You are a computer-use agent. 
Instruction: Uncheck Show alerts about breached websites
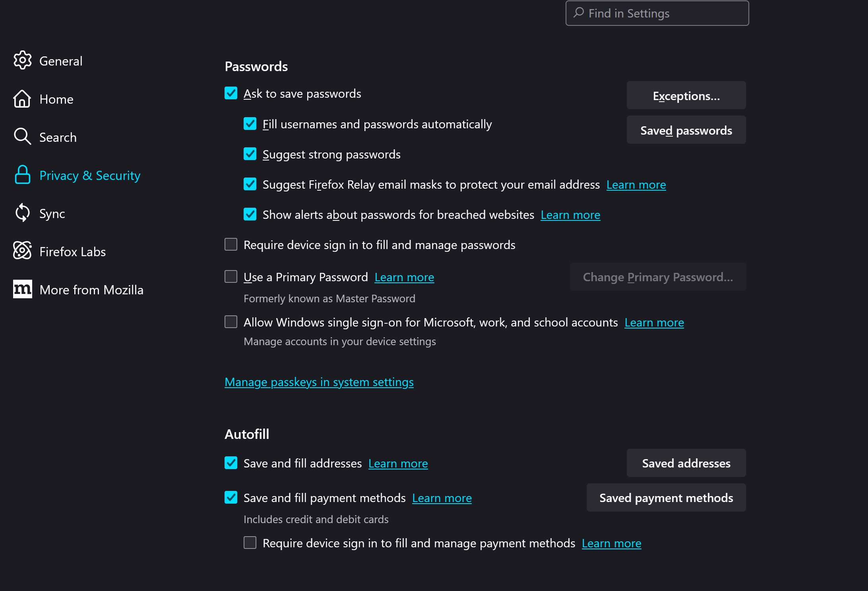tap(250, 214)
